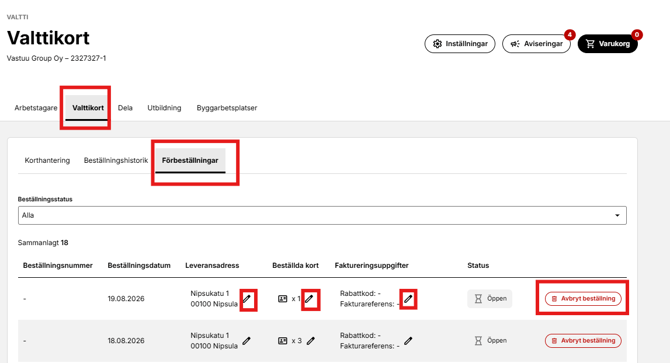Edit delivery address for 19.08.2026 order
This screenshot has height=363, width=670.
247,299
